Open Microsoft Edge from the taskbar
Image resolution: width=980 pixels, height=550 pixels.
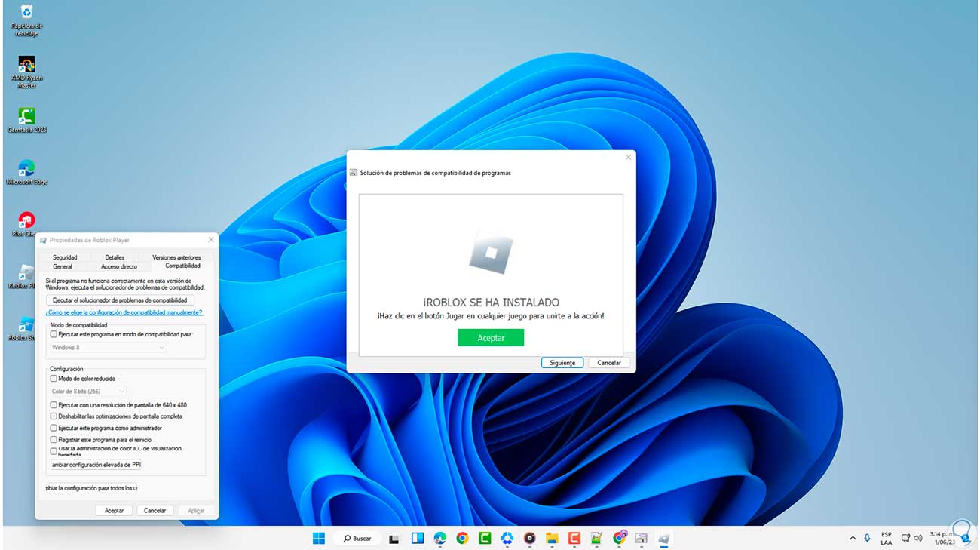(439, 538)
